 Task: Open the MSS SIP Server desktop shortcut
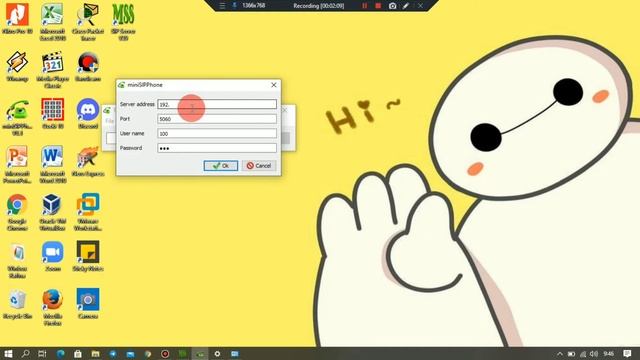[x=123, y=22]
